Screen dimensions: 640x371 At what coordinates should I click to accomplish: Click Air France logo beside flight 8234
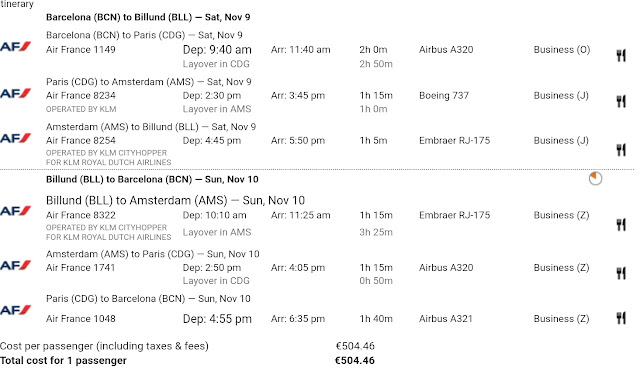(16, 93)
